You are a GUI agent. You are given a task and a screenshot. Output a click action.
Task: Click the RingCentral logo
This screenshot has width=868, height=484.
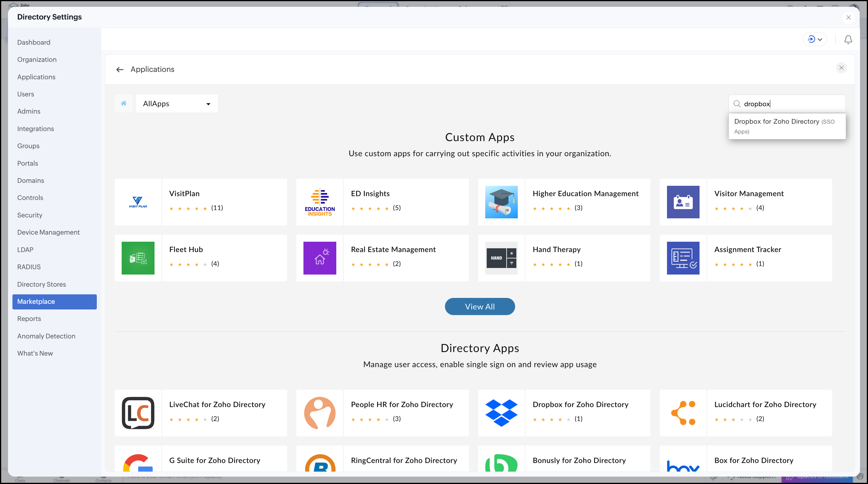coord(320,463)
